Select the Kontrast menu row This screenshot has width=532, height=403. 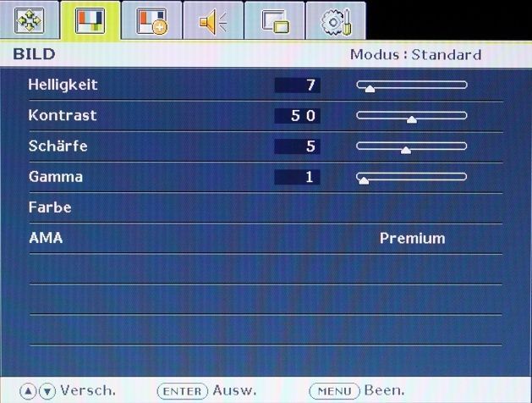[x=266, y=116]
